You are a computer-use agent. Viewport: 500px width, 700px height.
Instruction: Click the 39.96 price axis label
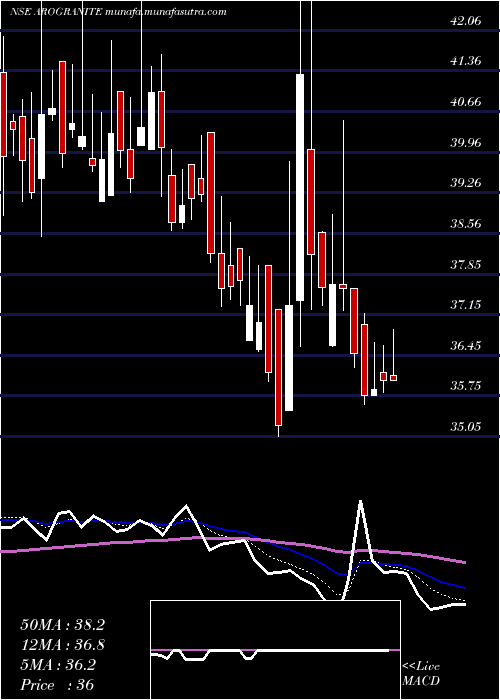coord(466,142)
